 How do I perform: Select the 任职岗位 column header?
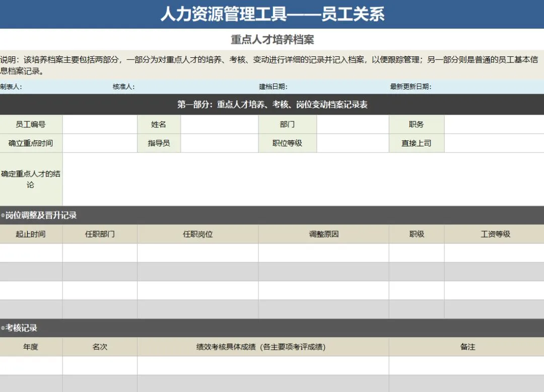click(x=198, y=234)
